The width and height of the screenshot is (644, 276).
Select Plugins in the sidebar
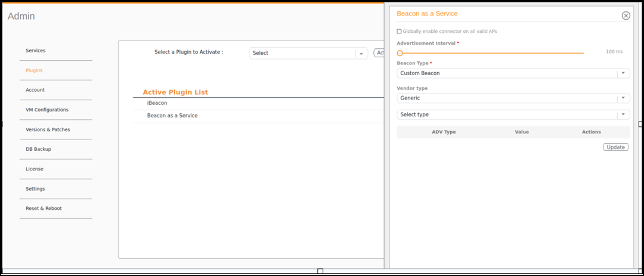[x=34, y=70]
